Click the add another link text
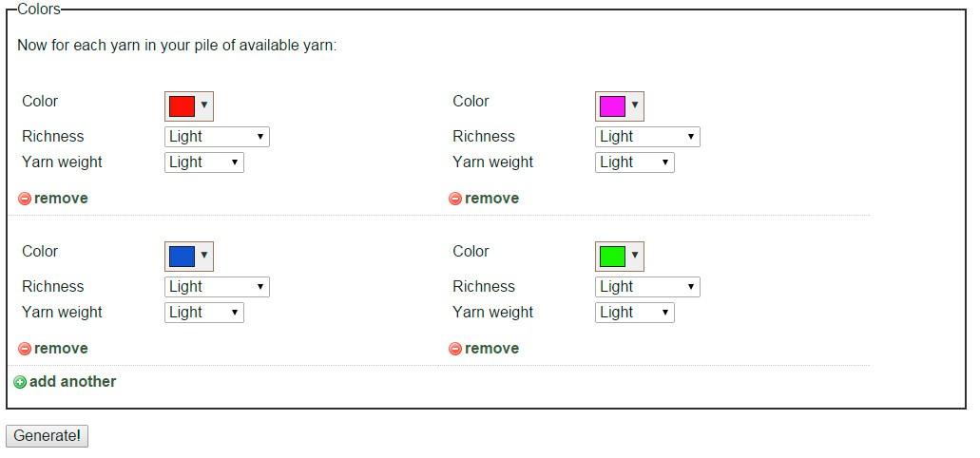 [x=72, y=382]
